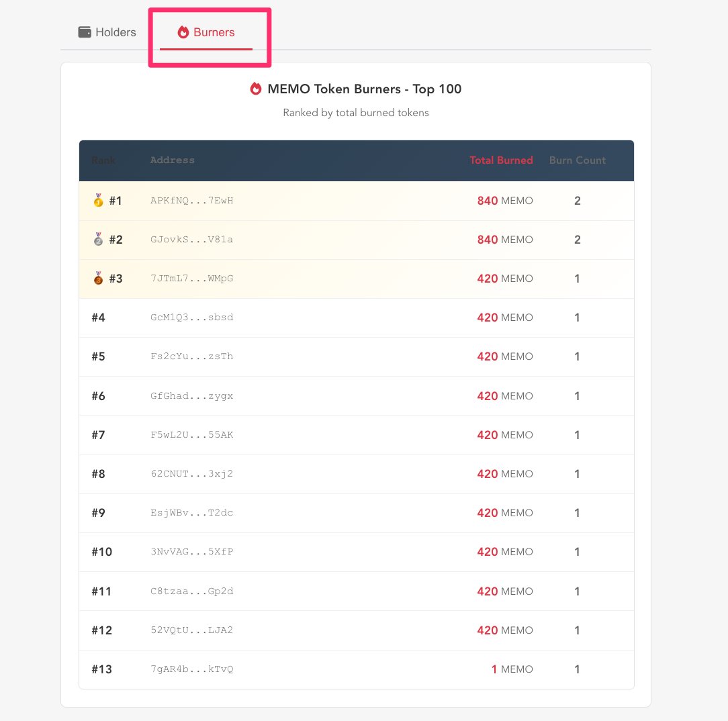The image size is (728, 721).
Task: Click the 'MEMO Token Burners - Top 100' heading
Action: pos(365,89)
